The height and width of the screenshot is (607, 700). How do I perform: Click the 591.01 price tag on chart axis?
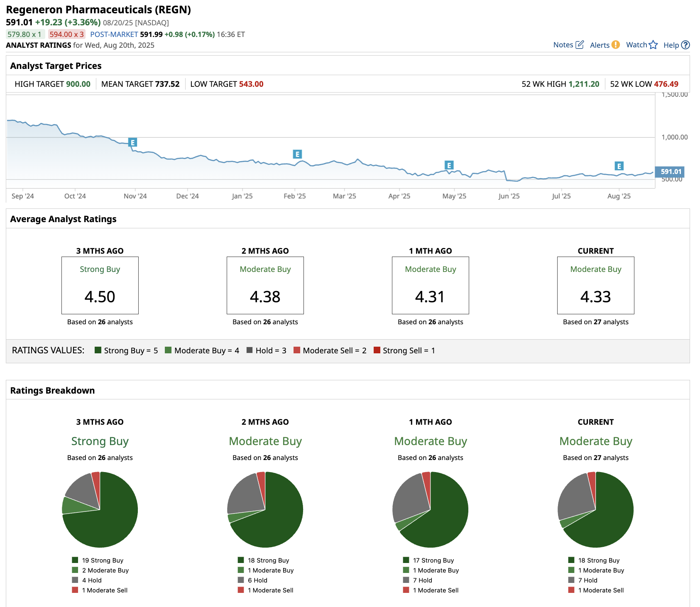click(670, 171)
